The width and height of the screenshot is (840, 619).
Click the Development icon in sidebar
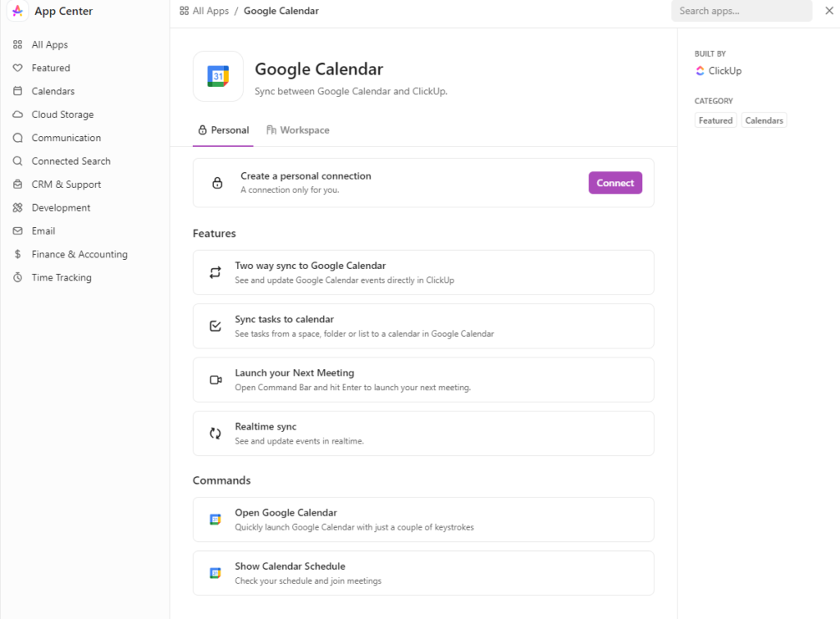pyautogui.click(x=18, y=207)
